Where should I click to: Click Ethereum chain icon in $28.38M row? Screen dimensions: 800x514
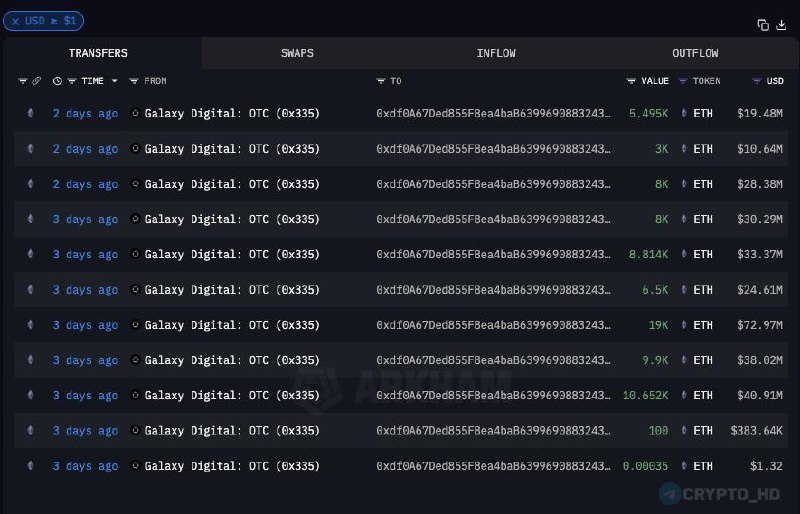pyautogui.click(x=31, y=184)
